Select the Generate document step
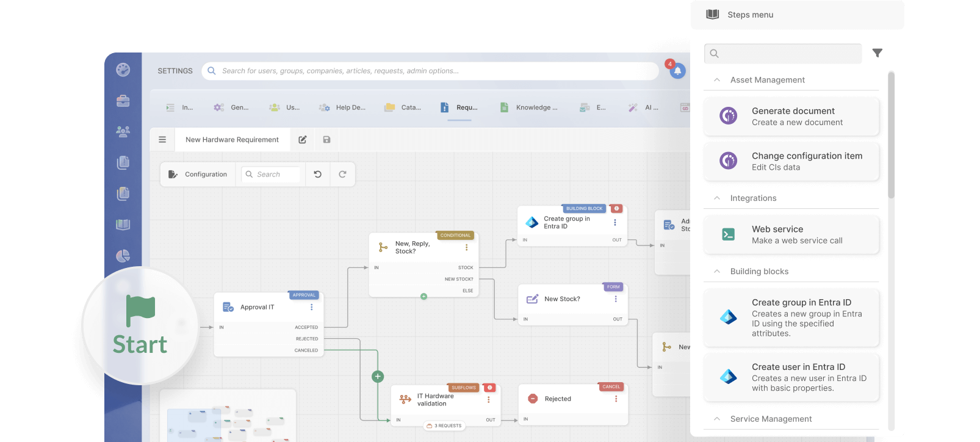This screenshot has height=442, width=980. click(x=791, y=117)
